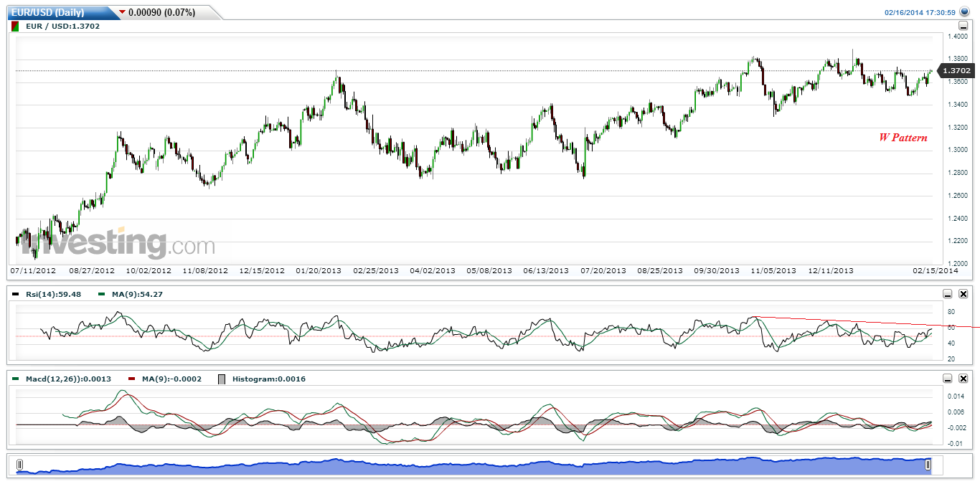Viewport: 980px width, 484px height.
Task: Click the red W Pattern annotation
Action: point(903,138)
